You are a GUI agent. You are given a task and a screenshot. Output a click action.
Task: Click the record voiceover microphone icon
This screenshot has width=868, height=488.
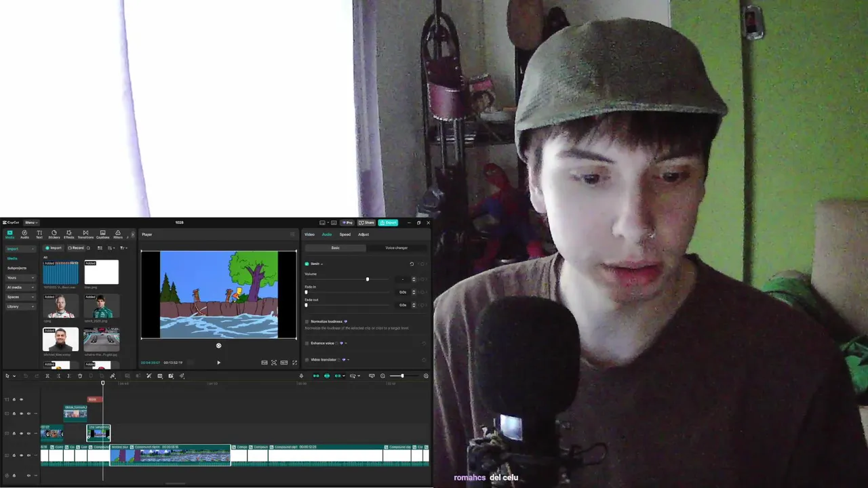click(301, 376)
